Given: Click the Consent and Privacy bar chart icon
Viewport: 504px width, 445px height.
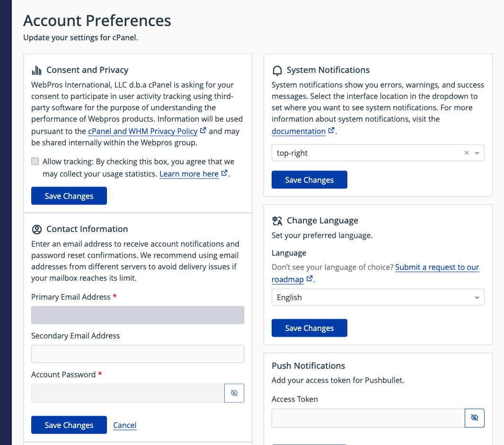Looking at the screenshot, I should click(36, 70).
